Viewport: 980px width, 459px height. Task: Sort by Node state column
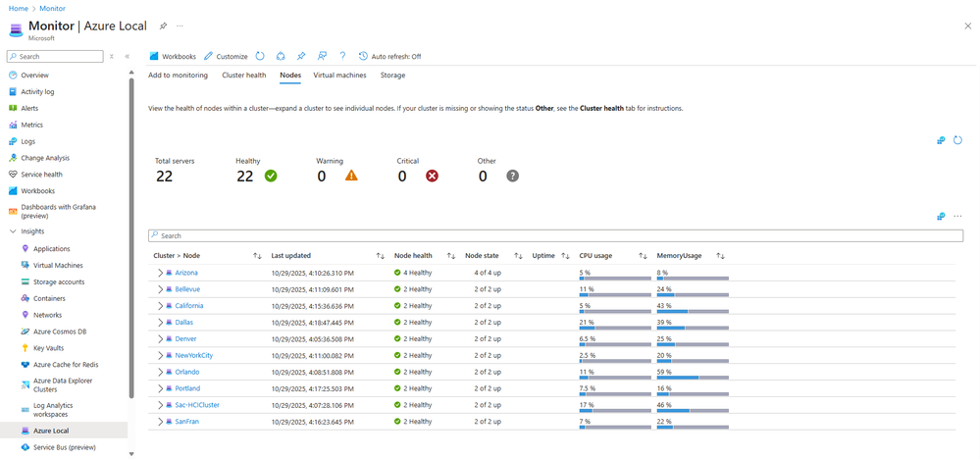(518, 256)
